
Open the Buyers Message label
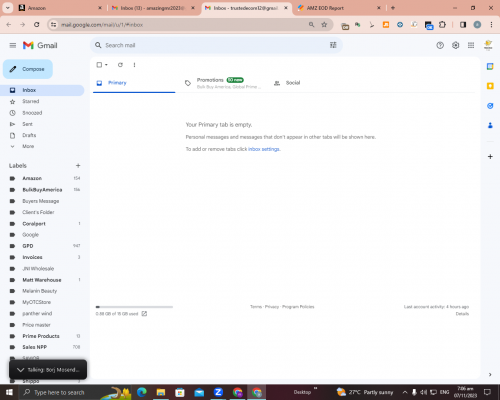coord(42,201)
